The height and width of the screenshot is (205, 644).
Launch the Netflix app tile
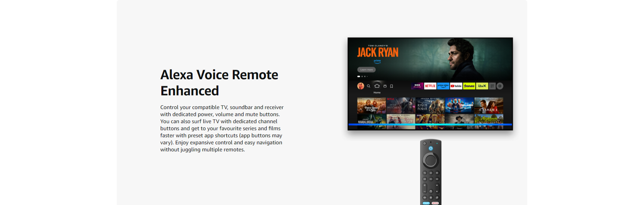430,86
